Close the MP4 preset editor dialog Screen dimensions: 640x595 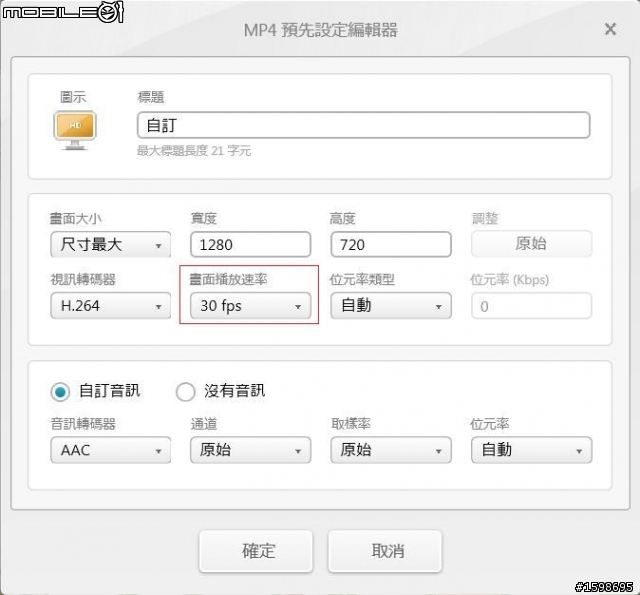pyautogui.click(x=610, y=29)
